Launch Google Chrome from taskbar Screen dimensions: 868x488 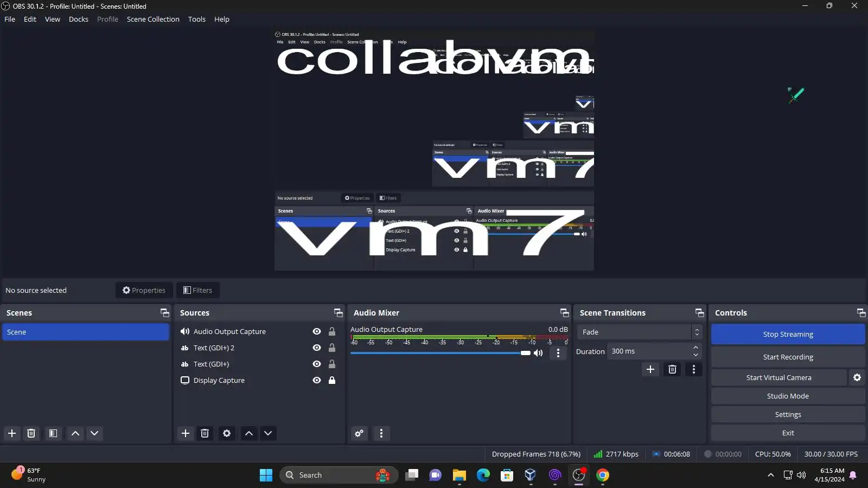pyautogui.click(x=603, y=476)
